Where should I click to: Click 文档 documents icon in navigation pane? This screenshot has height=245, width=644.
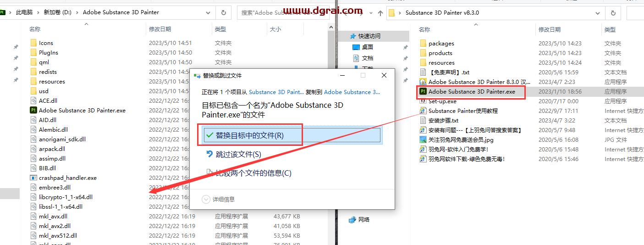point(356,58)
